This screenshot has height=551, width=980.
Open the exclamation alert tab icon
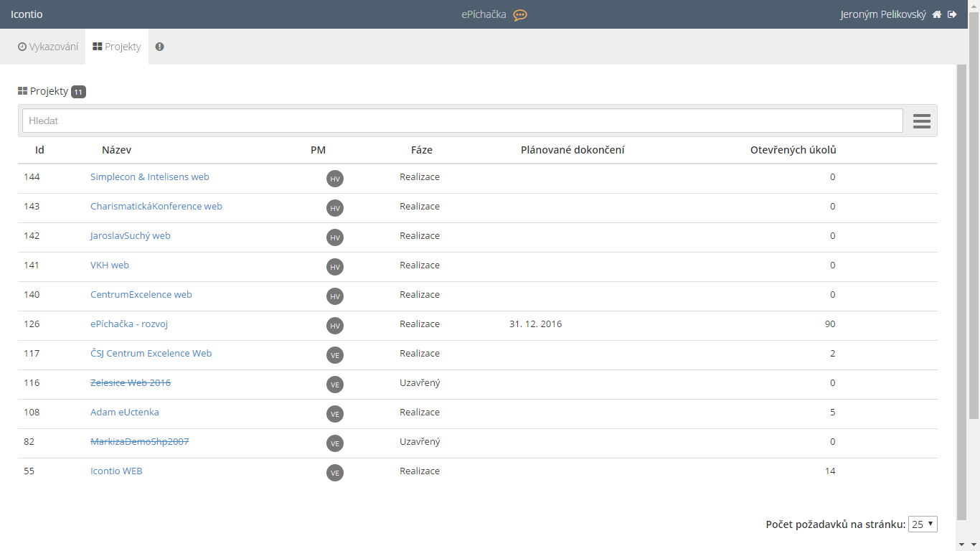[159, 47]
